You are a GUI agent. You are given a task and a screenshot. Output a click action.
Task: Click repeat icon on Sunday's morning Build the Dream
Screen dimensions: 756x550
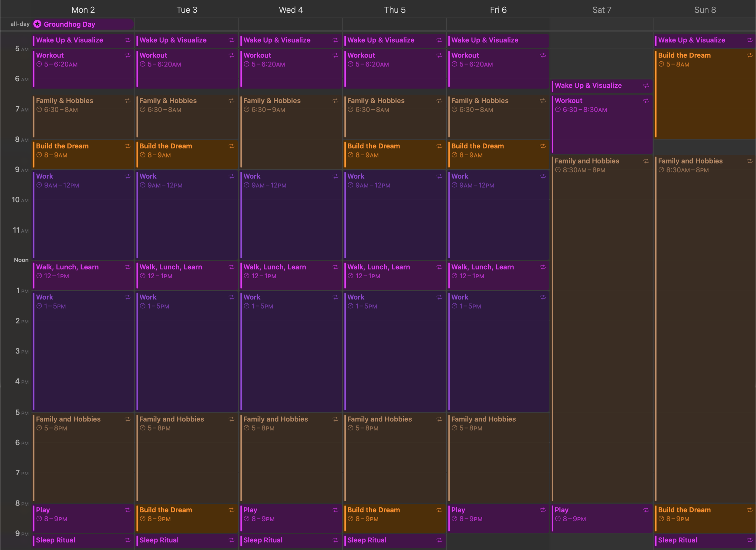point(749,55)
